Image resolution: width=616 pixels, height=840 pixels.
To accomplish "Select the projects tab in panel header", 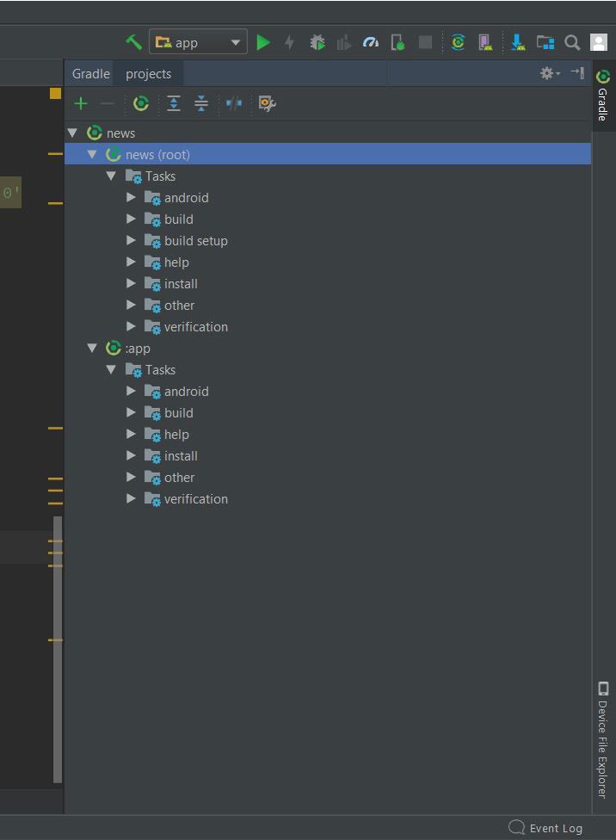I will (x=148, y=74).
